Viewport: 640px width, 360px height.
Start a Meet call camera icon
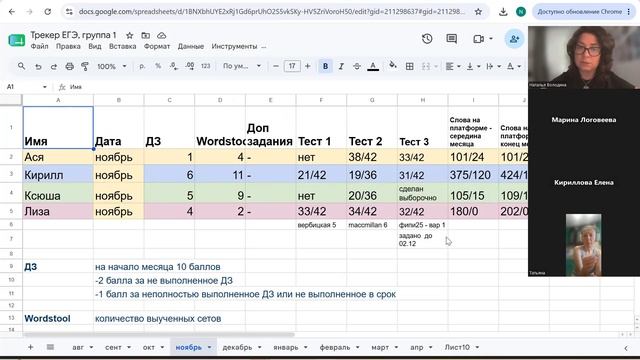coord(479,39)
